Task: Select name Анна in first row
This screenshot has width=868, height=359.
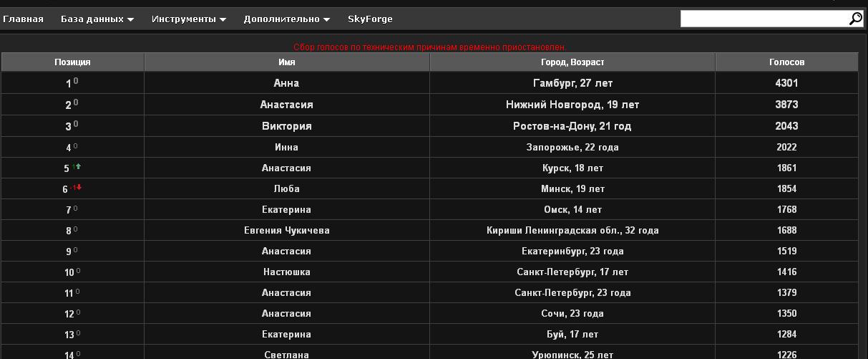Action: tap(286, 83)
